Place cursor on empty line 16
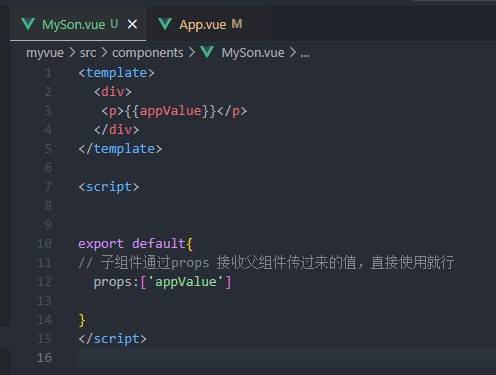 point(287,358)
